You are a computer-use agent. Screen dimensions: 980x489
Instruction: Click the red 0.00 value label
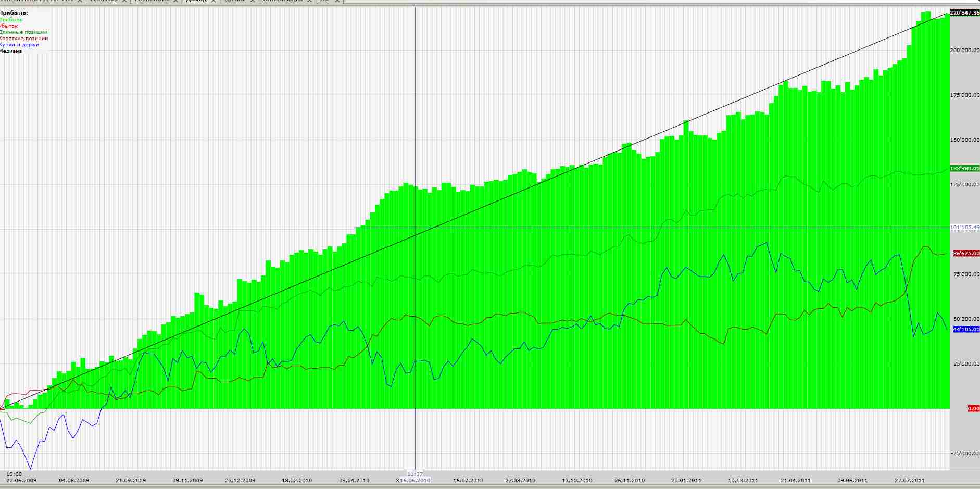click(x=973, y=409)
